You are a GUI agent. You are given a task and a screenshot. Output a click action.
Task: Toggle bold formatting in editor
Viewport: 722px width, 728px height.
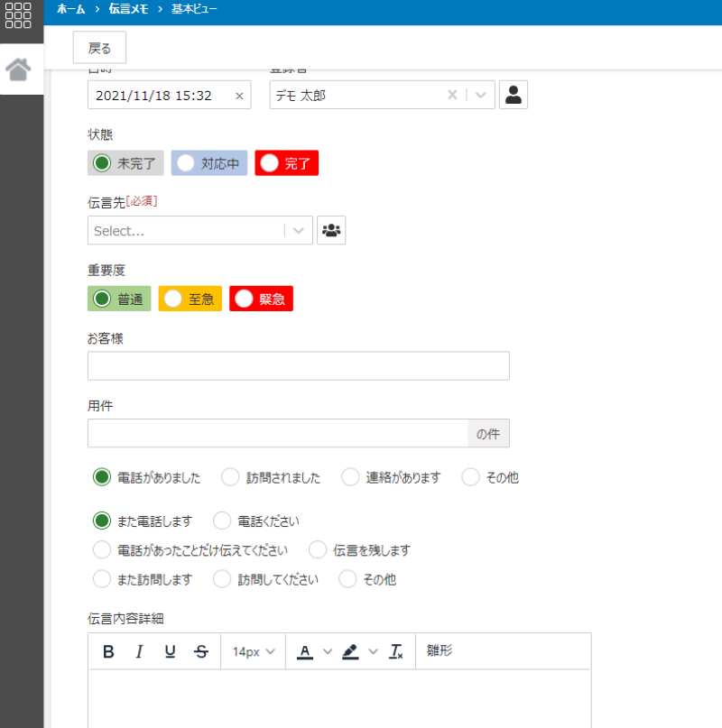(x=108, y=651)
